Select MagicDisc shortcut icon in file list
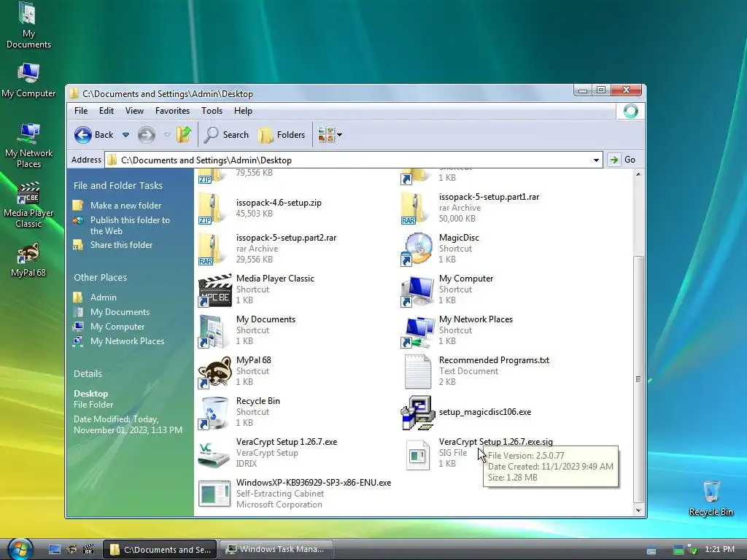Image resolution: width=747 pixels, height=560 pixels. pos(417,249)
